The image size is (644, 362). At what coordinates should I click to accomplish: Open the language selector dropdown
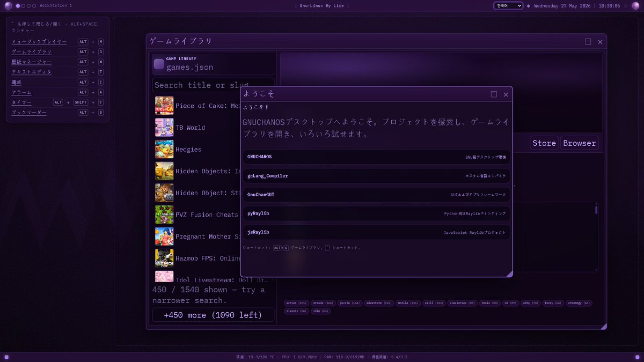[x=508, y=5]
